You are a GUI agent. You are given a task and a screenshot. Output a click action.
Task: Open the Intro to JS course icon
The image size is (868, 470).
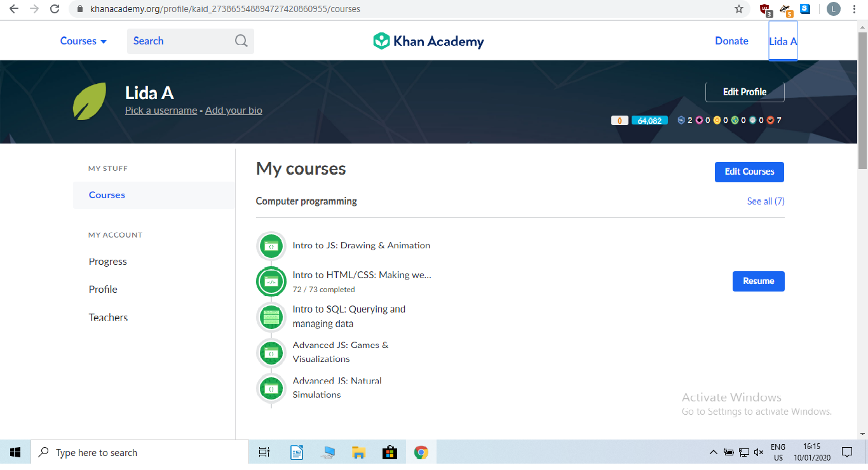271,246
